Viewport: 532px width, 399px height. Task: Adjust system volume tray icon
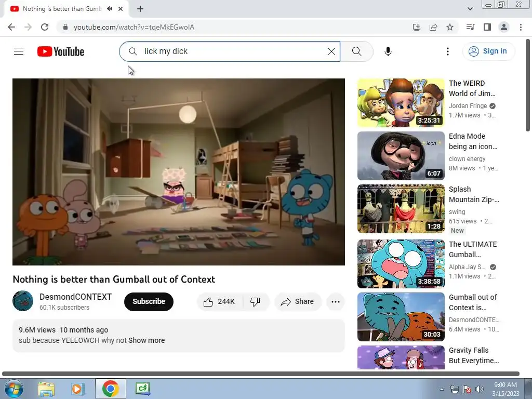point(480,389)
